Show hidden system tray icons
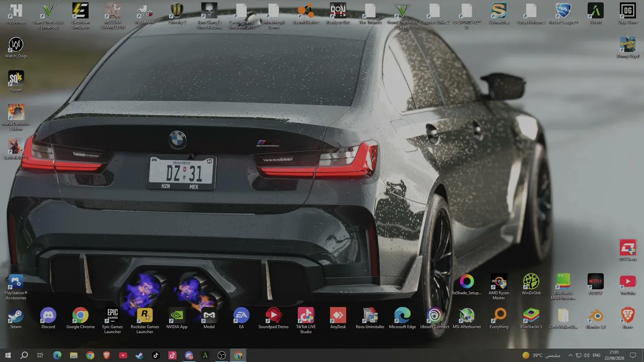The width and height of the screenshot is (644, 362). [x=570, y=355]
